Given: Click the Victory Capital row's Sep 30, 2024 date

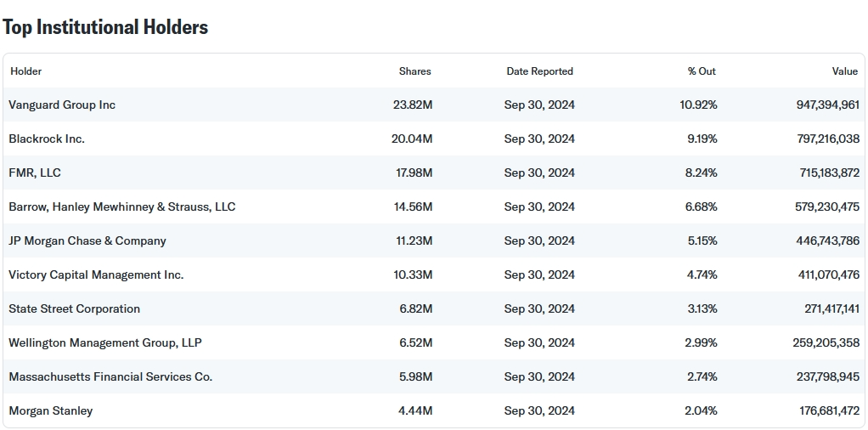Looking at the screenshot, I should coord(539,274).
